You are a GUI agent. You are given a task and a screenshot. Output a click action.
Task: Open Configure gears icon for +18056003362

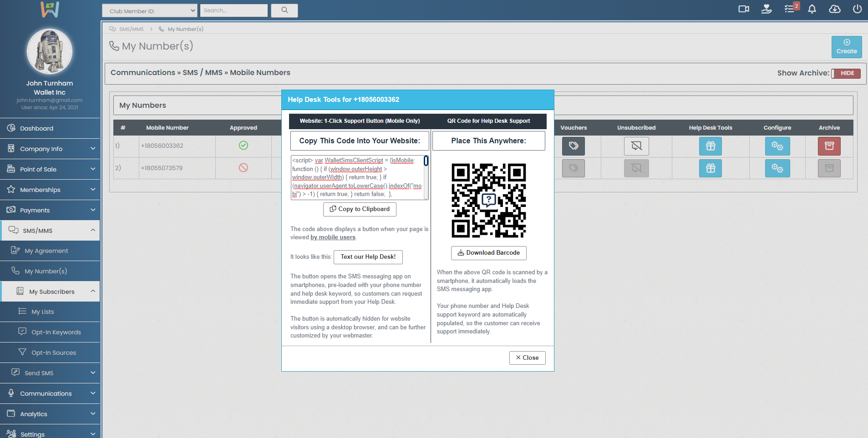pyautogui.click(x=777, y=146)
